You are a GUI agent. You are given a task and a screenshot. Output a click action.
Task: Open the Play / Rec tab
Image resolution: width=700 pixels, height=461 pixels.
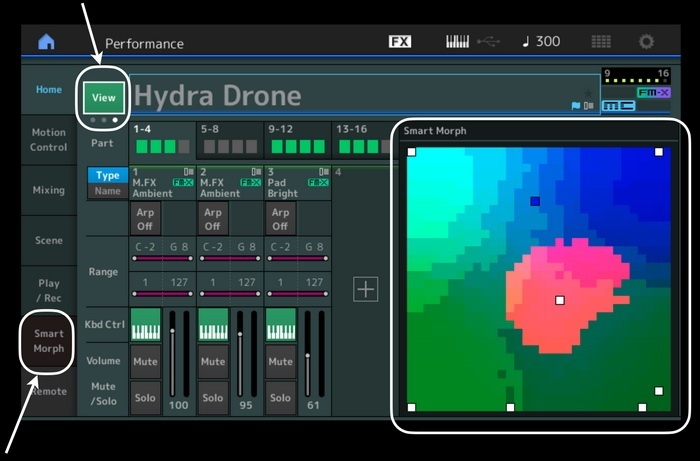click(49, 291)
